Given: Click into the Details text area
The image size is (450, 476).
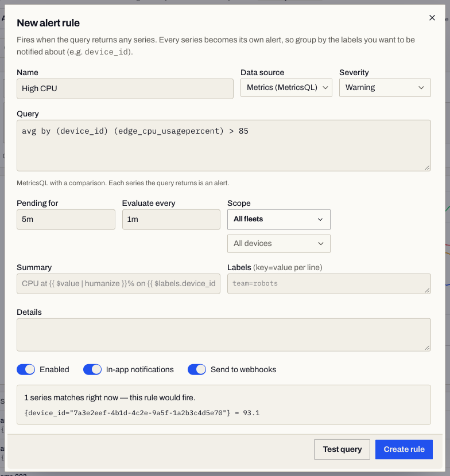Looking at the screenshot, I should tap(224, 334).
